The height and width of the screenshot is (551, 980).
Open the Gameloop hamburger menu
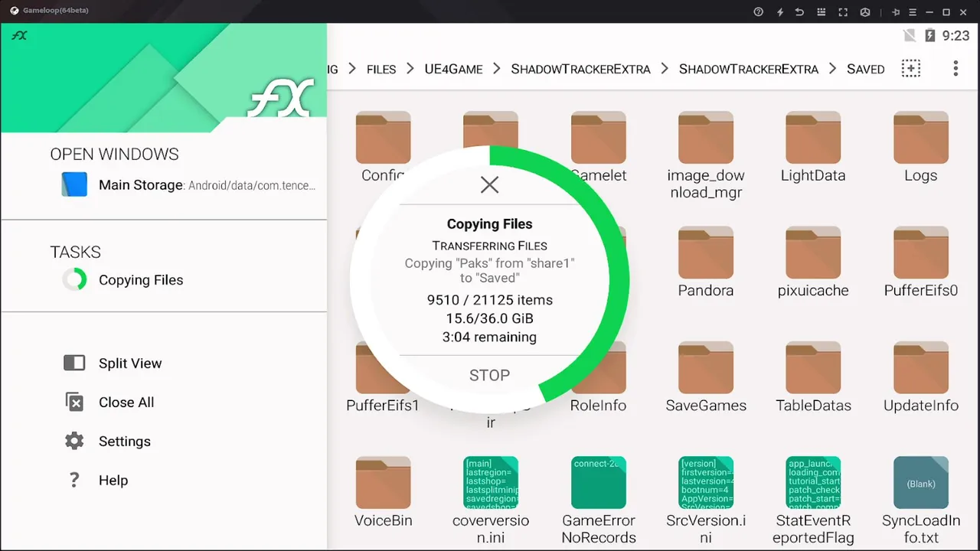(x=913, y=11)
